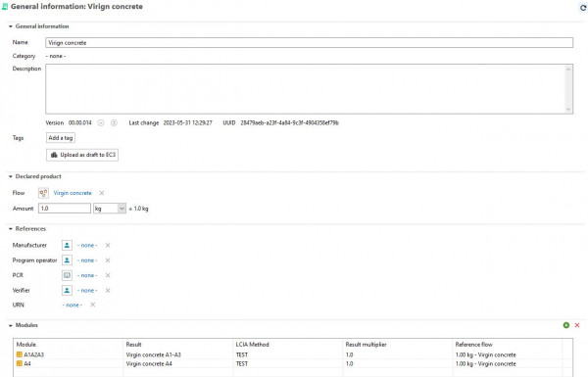Click into the Name input field
The width and height of the screenshot is (588, 377).
(x=309, y=43)
